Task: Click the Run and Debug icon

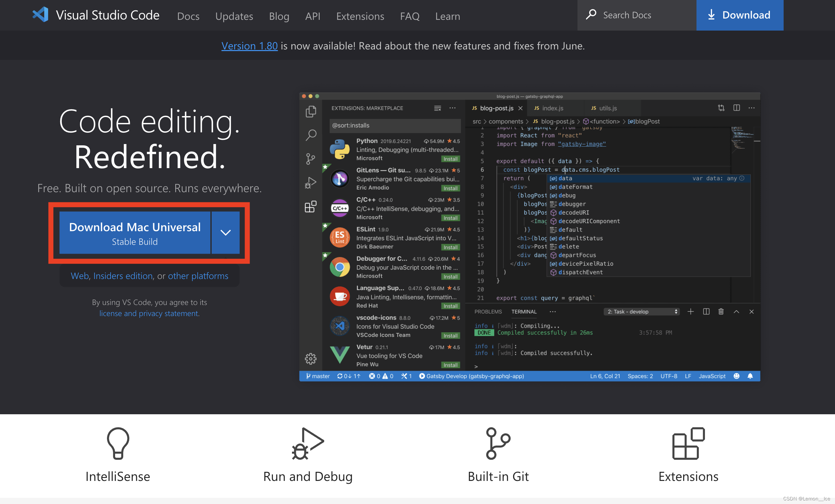Action: pos(308,443)
